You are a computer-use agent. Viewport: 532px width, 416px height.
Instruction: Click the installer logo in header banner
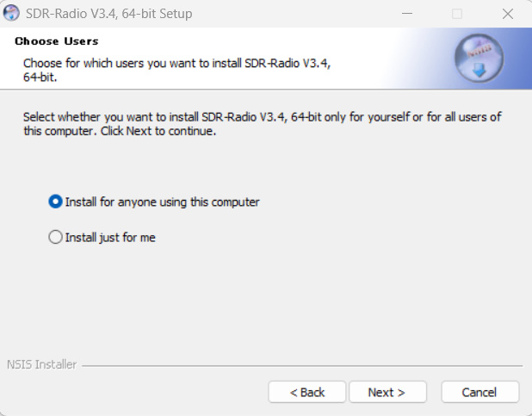(479, 59)
